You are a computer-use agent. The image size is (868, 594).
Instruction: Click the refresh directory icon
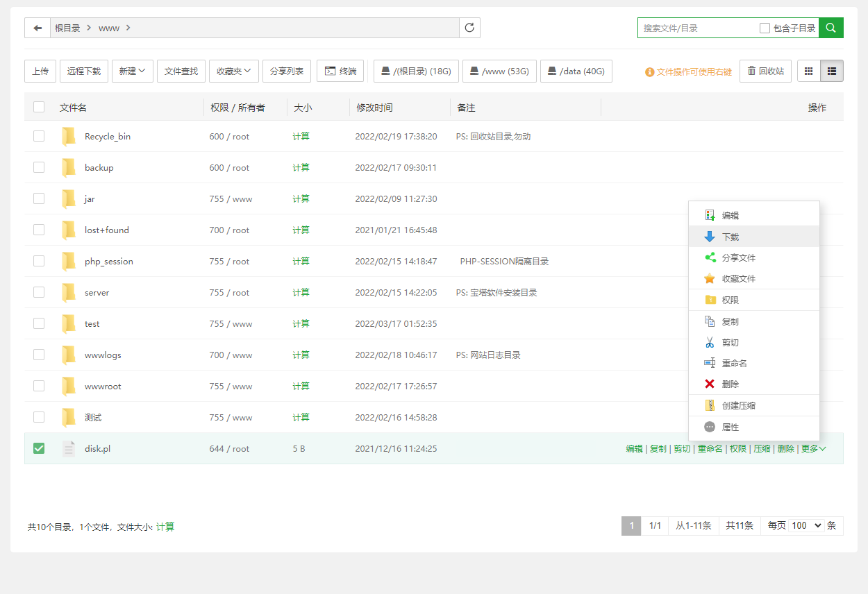pyautogui.click(x=469, y=28)
